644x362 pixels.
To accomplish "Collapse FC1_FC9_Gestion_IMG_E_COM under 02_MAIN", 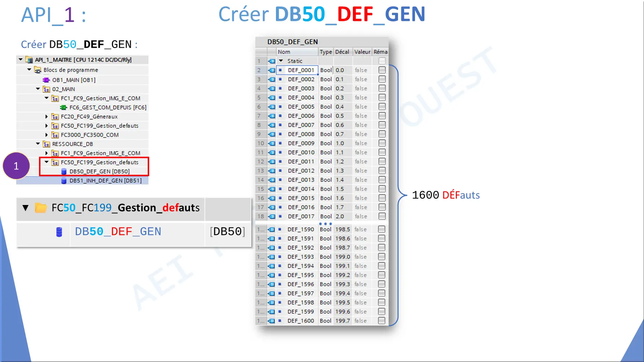I will click(47, 98).
